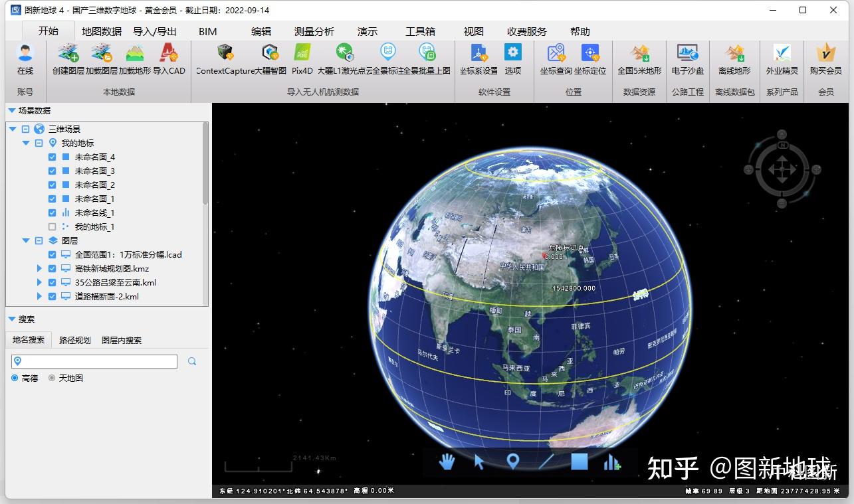Viewport: 854px width, 504px height.
Task: Select 未命名线_1 tree row text
Action: (x=94, y=213)
